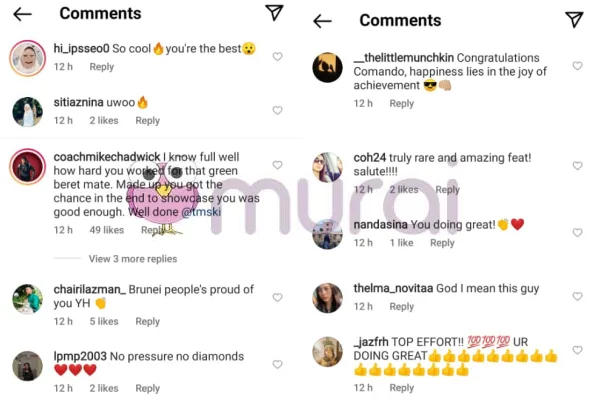Reply to coh24's comment

click(x=447, y=189)
